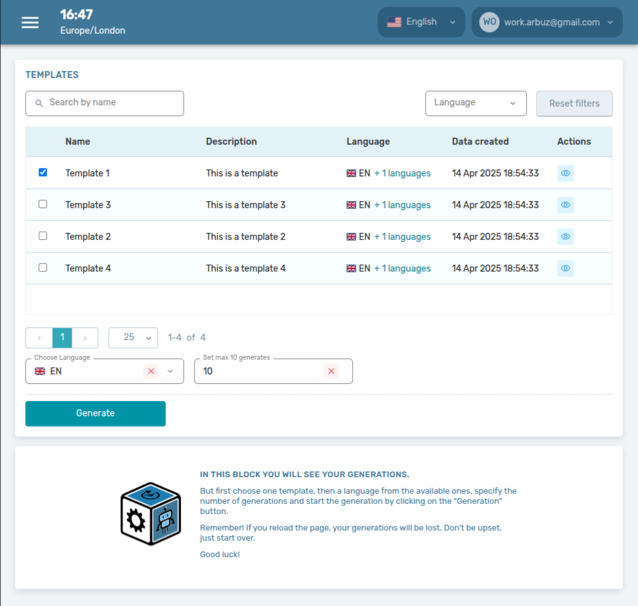Tick the Template 4 checkbox

(x=42, y=268)
